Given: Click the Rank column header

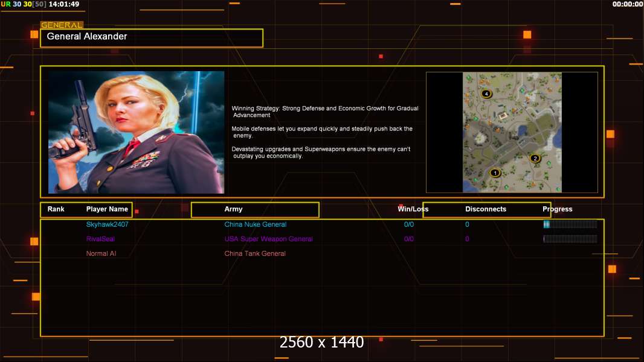Looking at the screenshot, I should pos(56,209).
